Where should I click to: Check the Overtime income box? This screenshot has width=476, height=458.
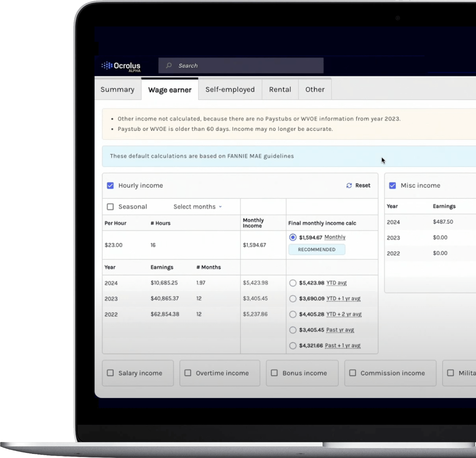click(188, 373)
